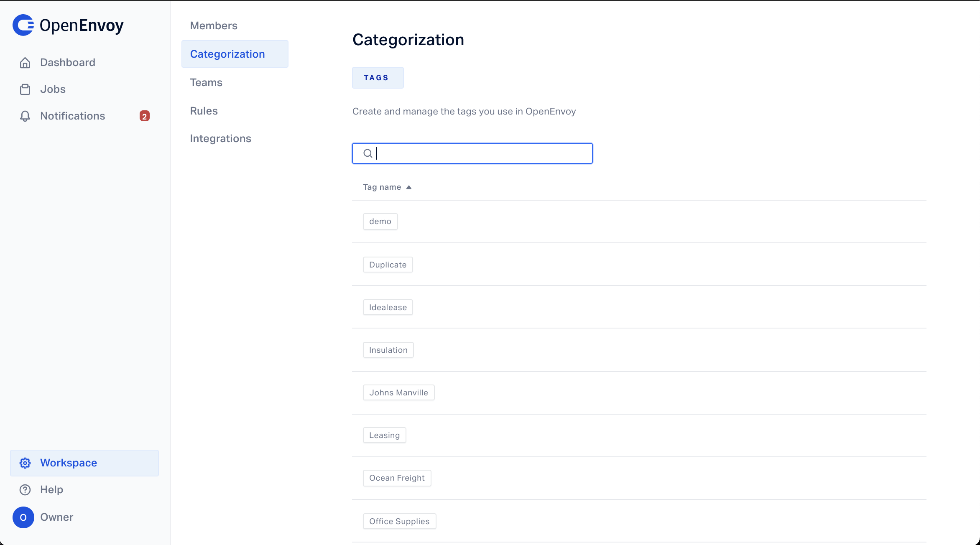Select the Categorization settings page
The height and width of the screenshot is (545, 980).
pyautogui.click(x=235, y=54)
